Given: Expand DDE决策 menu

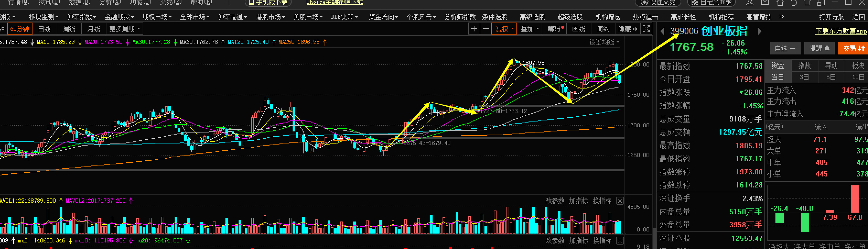Looking at the screenshot, I should pos(344,17).
